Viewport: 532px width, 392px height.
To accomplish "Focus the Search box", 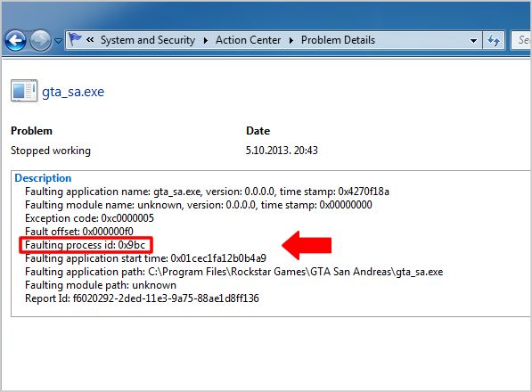I will 521,40.
